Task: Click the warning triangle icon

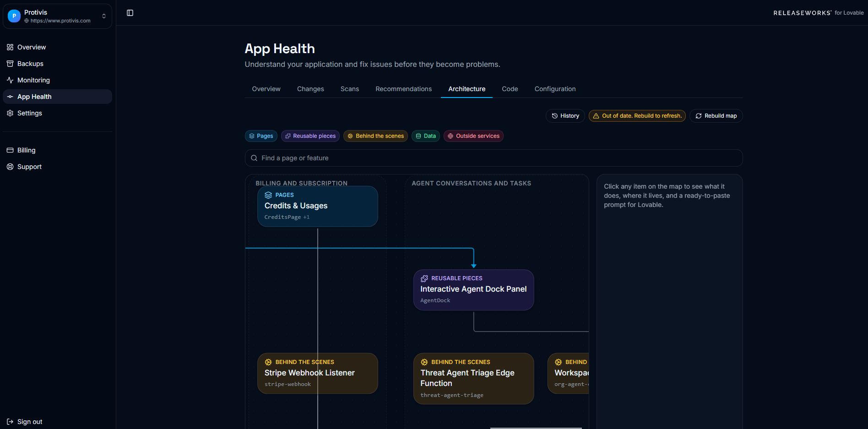Action: tap(596, 116)
